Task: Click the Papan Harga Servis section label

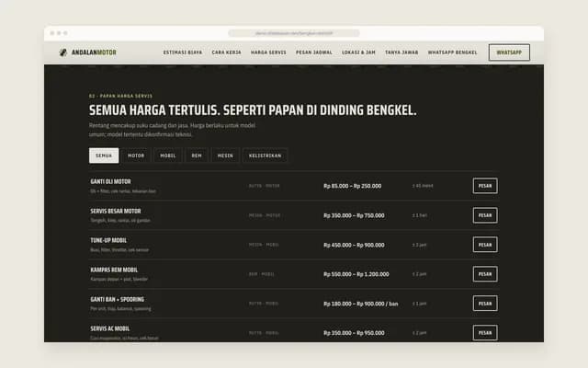Action: (x=120, y=96)
